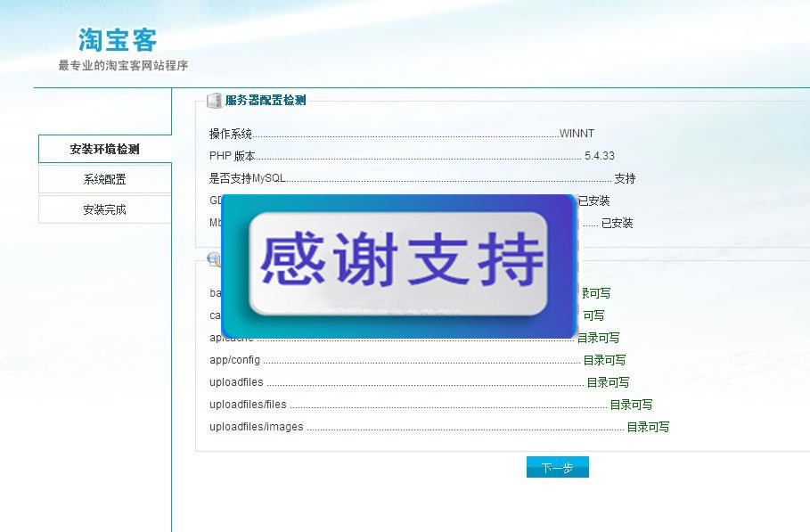The image size is (810, 532).
Task: Click 目录可写 status next to app/config
Action: 604,360
